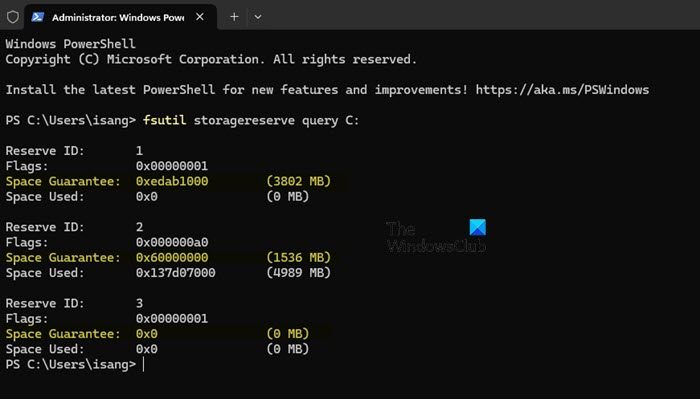This screenshot has height=399, width=700.
Task: Click the Reserve ID value 1
Action: [139, 151]
